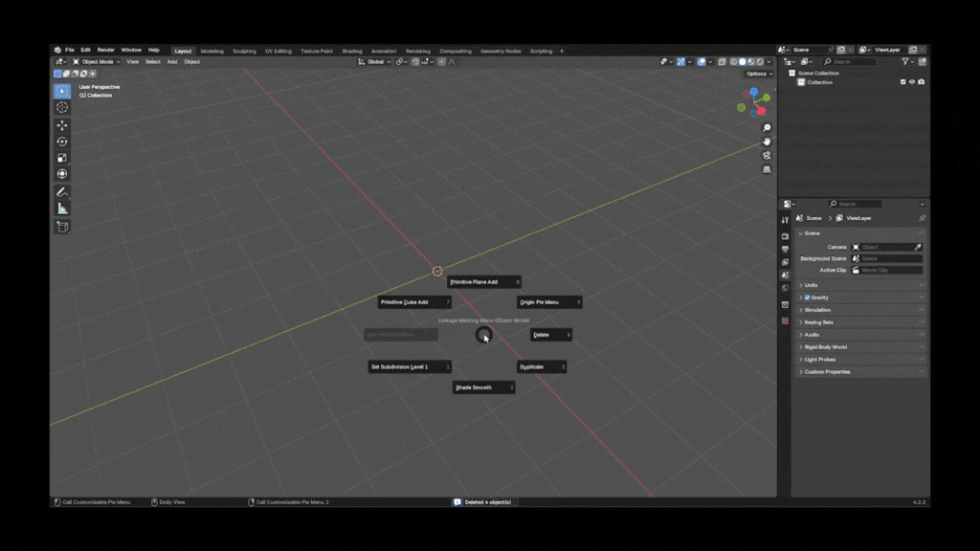Toggle viewport overlays button
The width and height of the screenshot is (980, 551).
point(702,62)
